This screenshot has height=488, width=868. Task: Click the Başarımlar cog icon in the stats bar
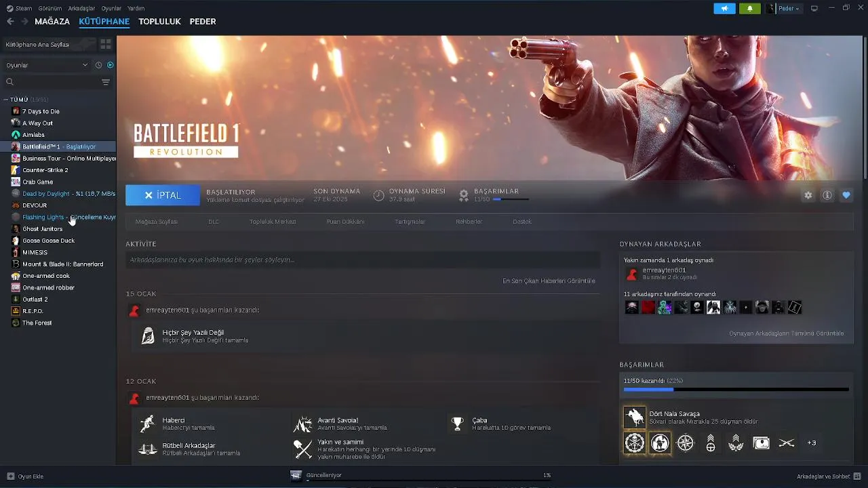(464, 195)
